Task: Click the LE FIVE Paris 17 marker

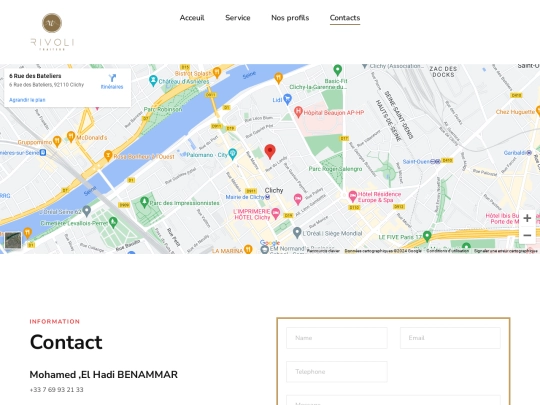Action: pyautogui.click(x=427, y=236)
